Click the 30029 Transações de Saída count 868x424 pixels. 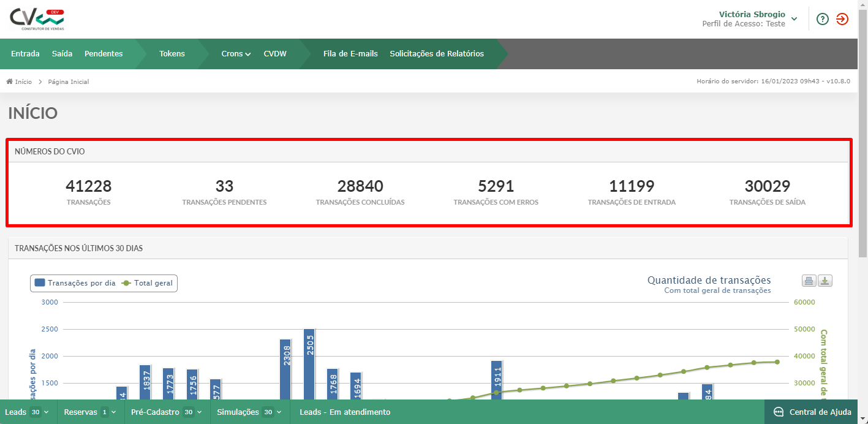(768, 186)
